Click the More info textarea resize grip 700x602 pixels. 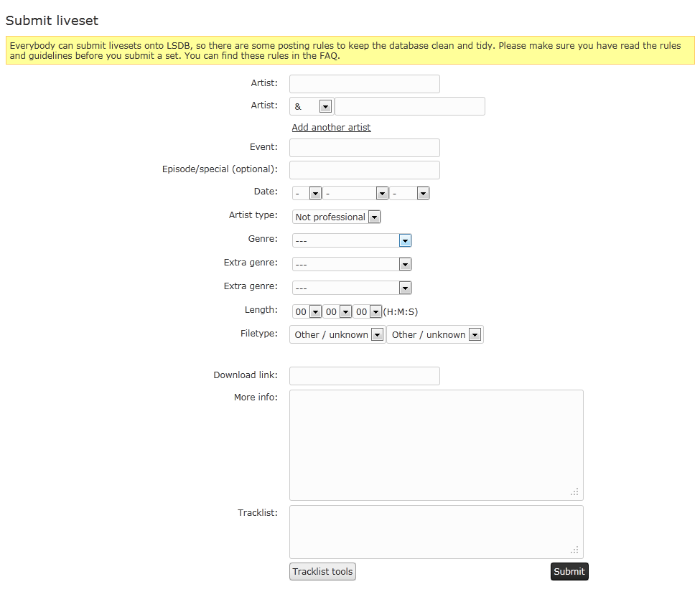click(574, 492)
